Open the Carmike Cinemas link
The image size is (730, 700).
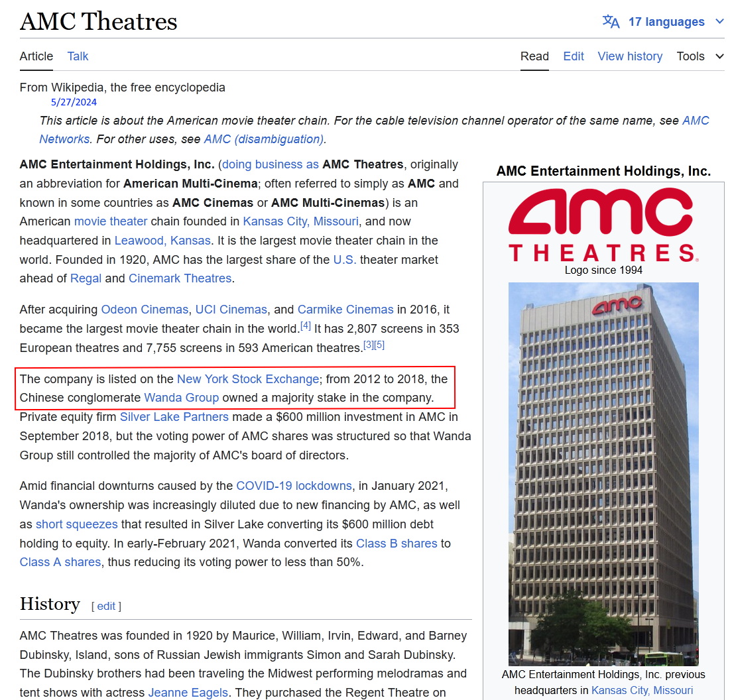345,310
